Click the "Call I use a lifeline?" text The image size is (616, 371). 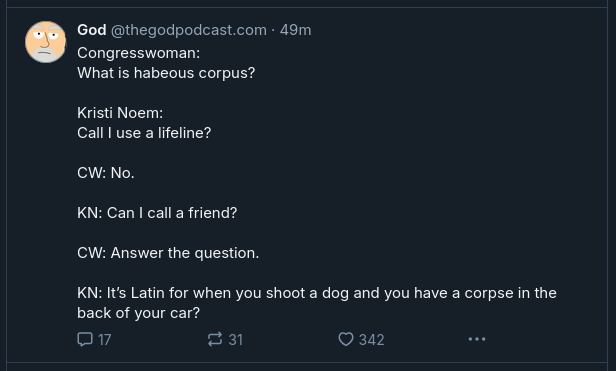click(x=144, y=133)
